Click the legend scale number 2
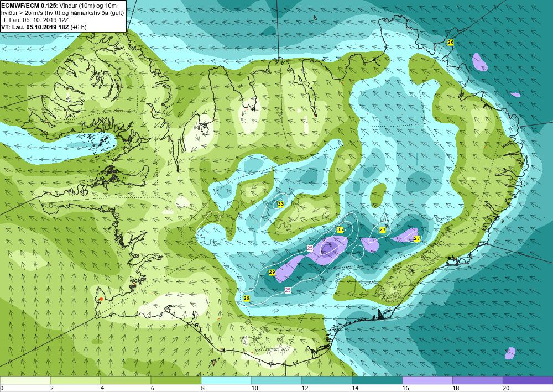The height and width of the screenshot is (392, 553). [x=52, y=388]
